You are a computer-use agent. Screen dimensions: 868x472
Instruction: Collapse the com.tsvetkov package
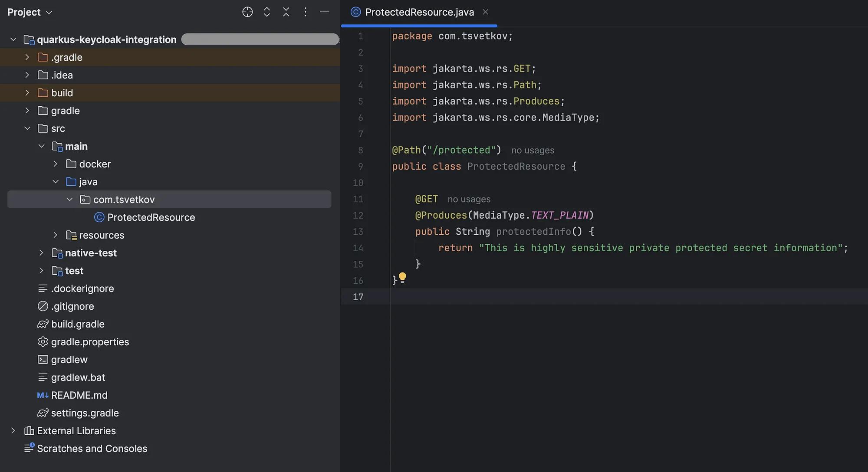pyautogui.click(x=69, y=200)
